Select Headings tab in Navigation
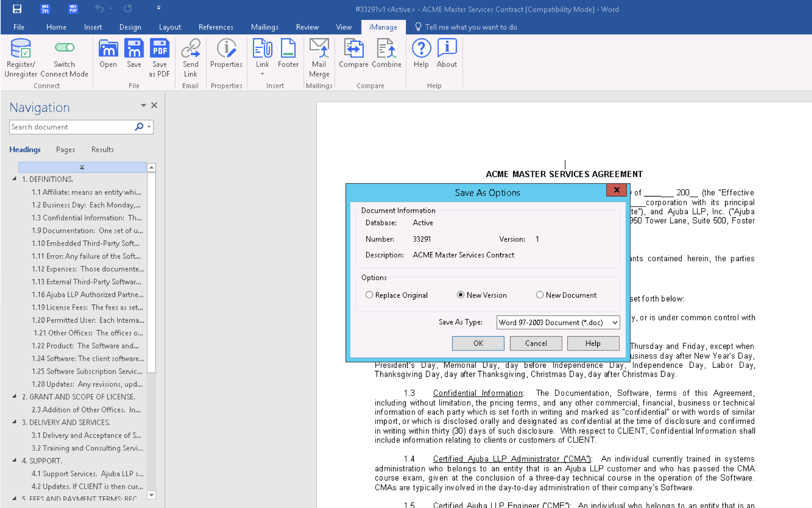This screenshot has height=508, width=812. [x=25, y=149]
